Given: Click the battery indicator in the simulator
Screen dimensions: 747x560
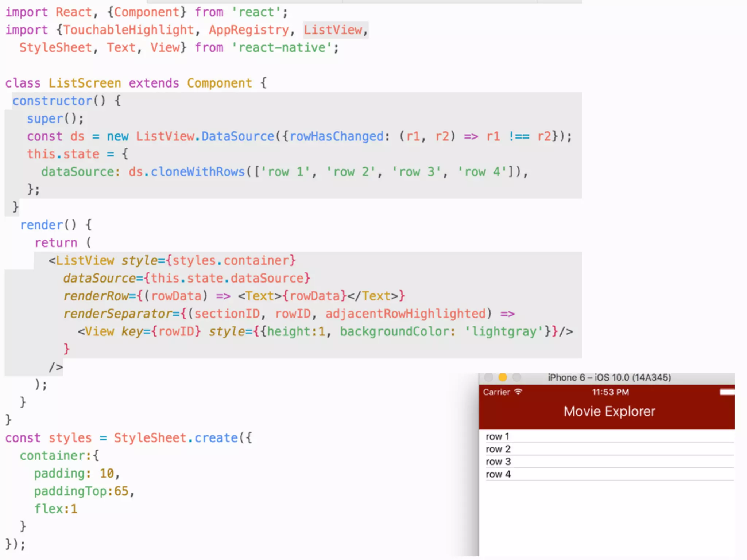Looking at the screenshot, I should click(x=727, y=392).
